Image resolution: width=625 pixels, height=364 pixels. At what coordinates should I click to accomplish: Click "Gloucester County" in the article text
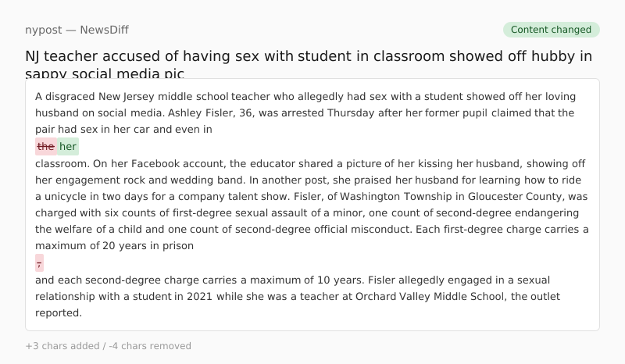(520, 196)
